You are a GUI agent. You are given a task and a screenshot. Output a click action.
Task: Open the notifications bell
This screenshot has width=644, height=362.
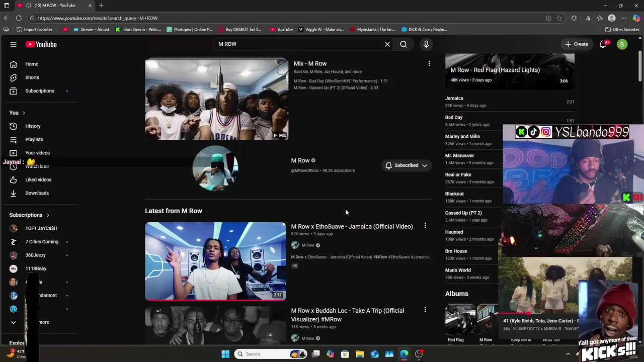click(x=603, y=44)
